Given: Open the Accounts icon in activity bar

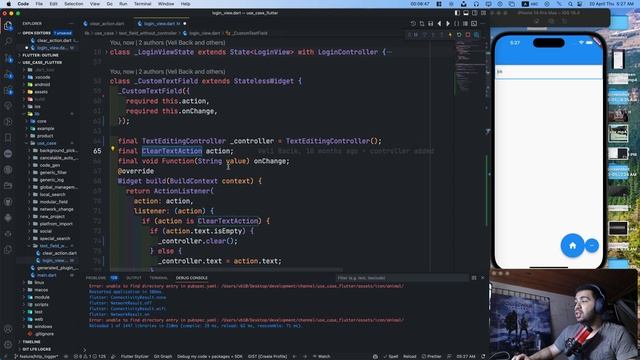Looking at the screenshot, I should click(x=8, y=329).
